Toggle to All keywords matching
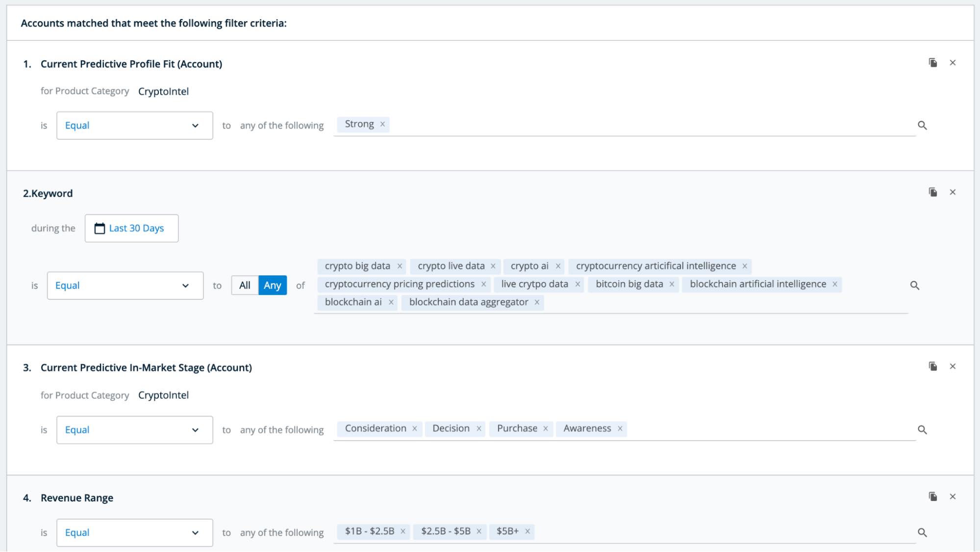 (244, 285)
